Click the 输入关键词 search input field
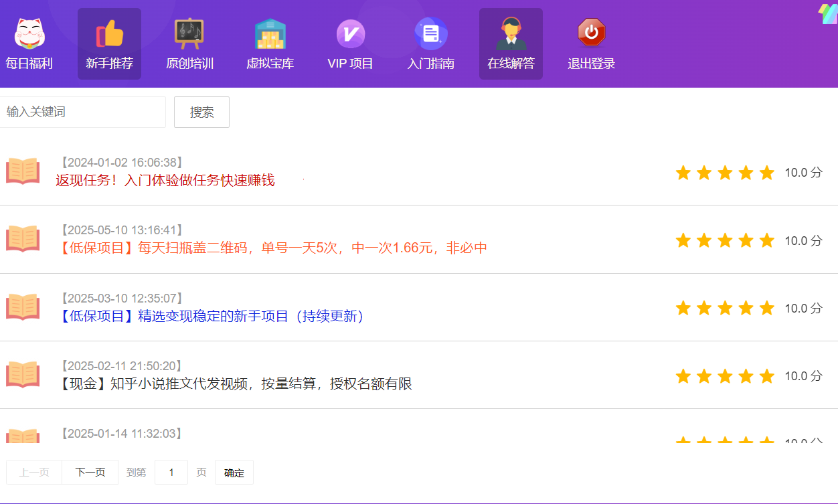This screenshot has height=504, width=838. click(x=83, y=112)
